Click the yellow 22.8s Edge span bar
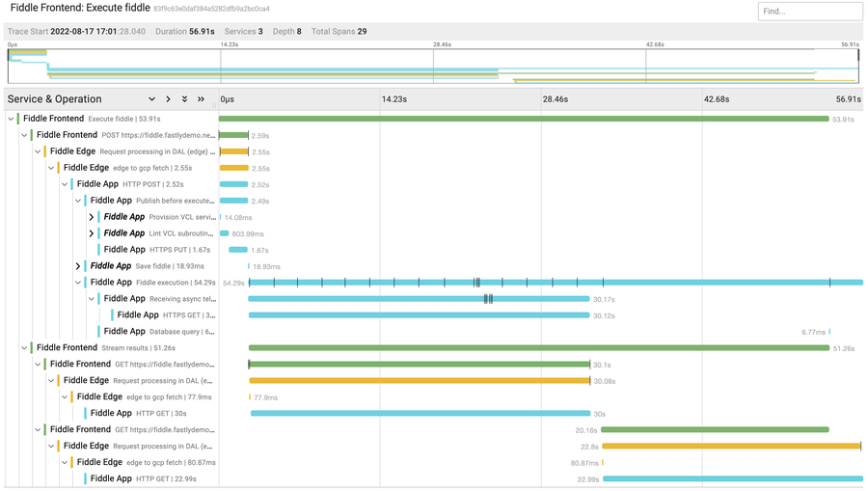Viewport: 868px width, 491px height. tap(731, 446)
